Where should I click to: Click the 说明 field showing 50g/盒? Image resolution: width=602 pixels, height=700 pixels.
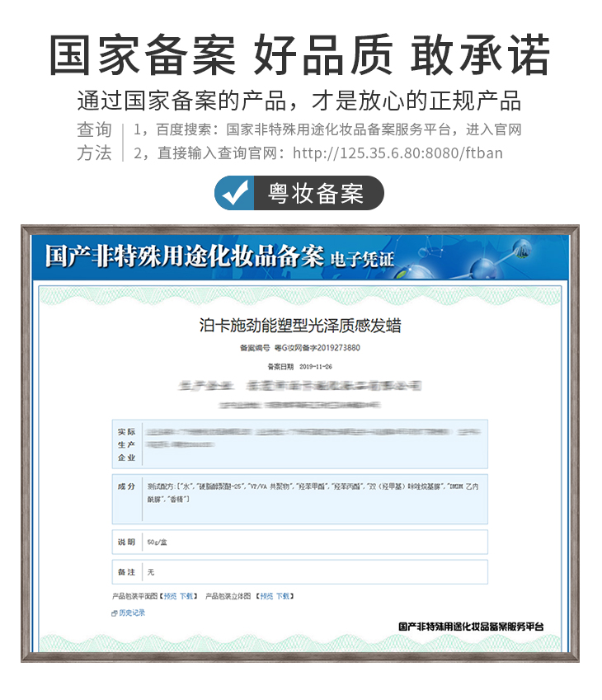(x=313, y=542)
